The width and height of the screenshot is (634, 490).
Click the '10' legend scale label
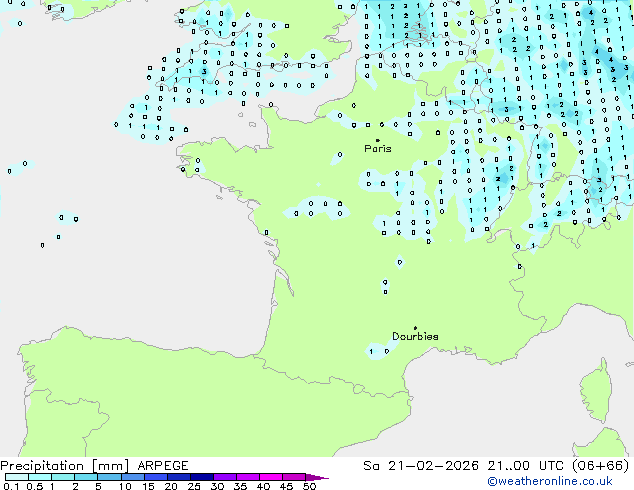(125, 486)
